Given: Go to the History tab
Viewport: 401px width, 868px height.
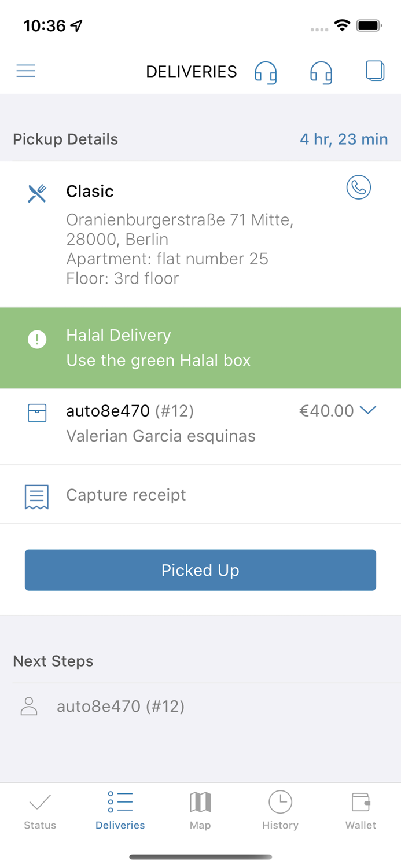Looking at the screenshot, I should [280, 810].
